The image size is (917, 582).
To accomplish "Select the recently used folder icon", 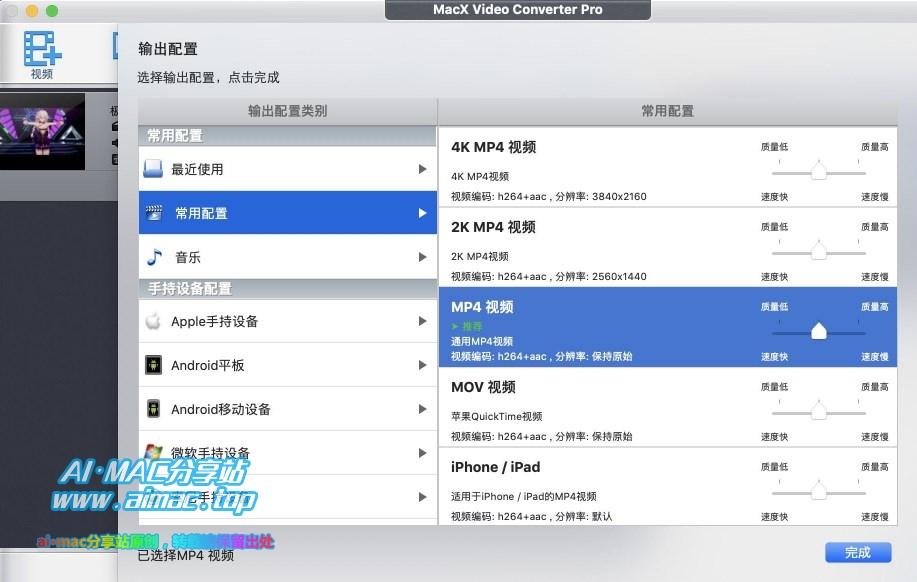I will click(x=153, y=169).
